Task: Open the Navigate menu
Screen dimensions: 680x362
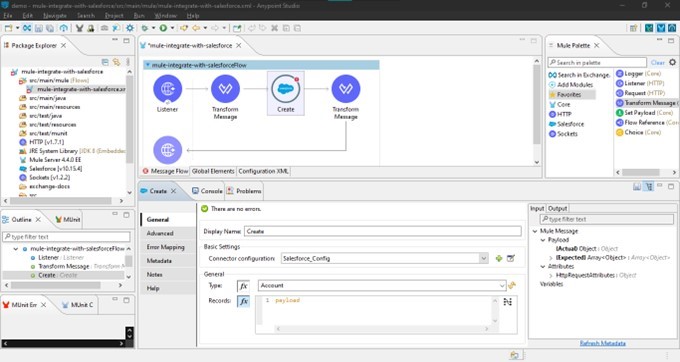Action: tap(55, 16)
